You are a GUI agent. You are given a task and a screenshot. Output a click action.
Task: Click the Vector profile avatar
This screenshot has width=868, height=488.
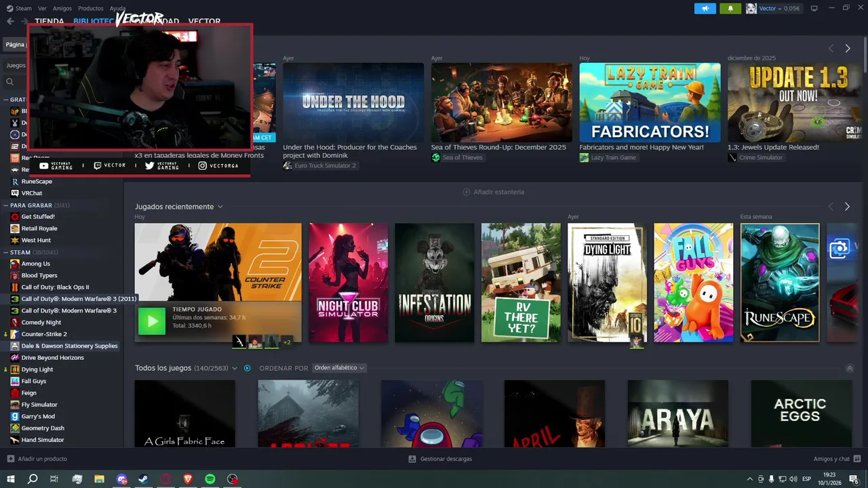[x=751, y=8]
